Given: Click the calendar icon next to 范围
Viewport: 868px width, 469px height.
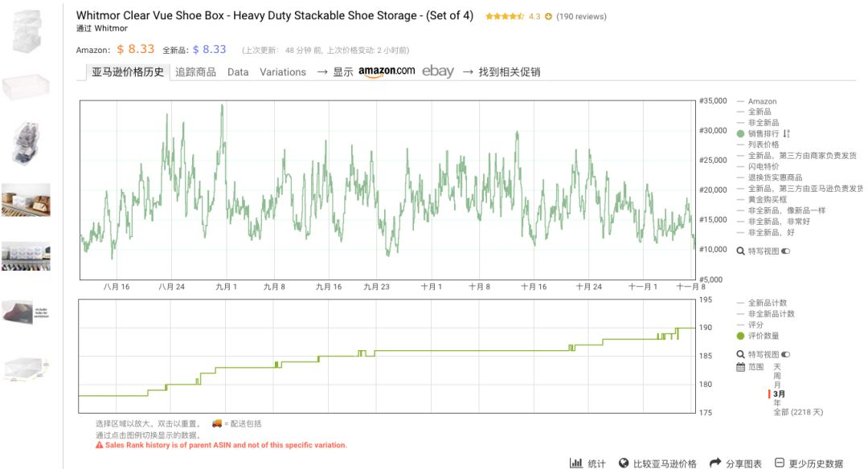Looking at the screenshot, I should click(x=741, y=367).
